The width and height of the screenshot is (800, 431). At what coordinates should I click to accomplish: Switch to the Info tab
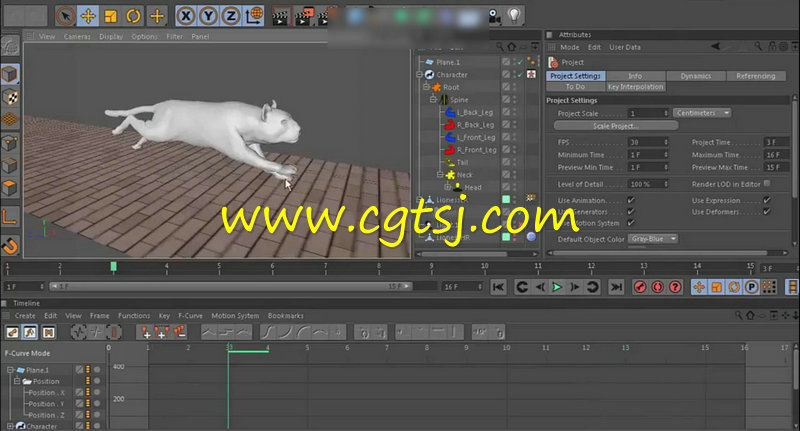635,76
